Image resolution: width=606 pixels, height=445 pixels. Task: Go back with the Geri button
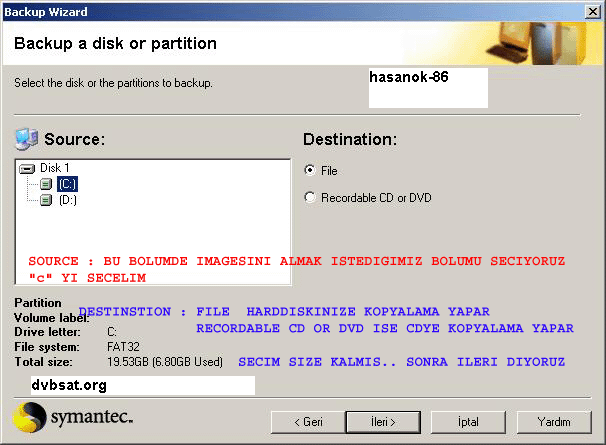click(308, 422)
